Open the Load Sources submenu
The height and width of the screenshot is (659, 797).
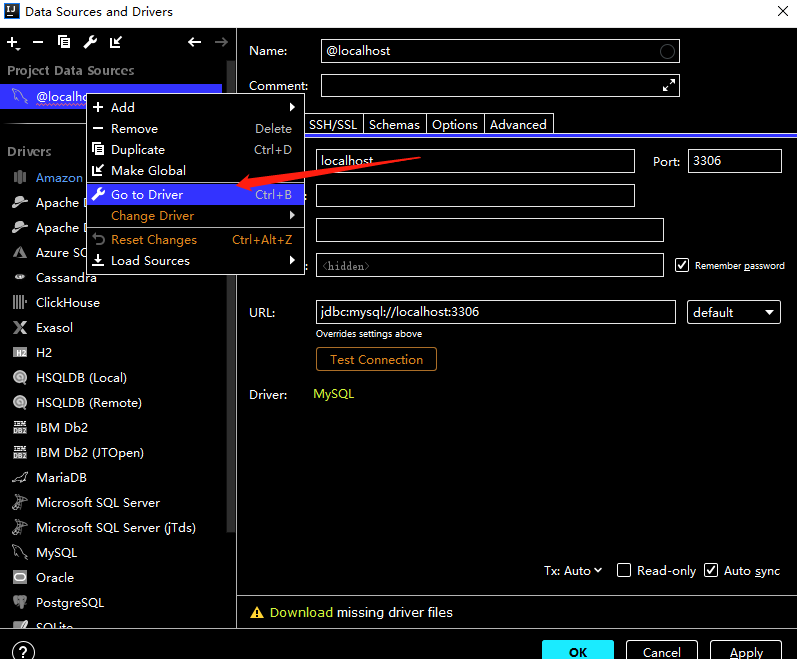coord(196,261)
